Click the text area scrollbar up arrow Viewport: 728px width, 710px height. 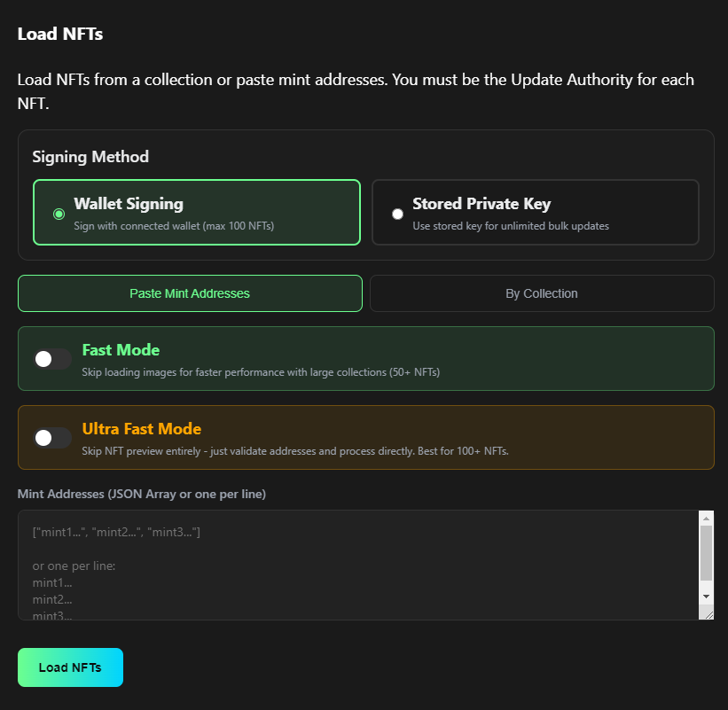click(x=706, y=518)
